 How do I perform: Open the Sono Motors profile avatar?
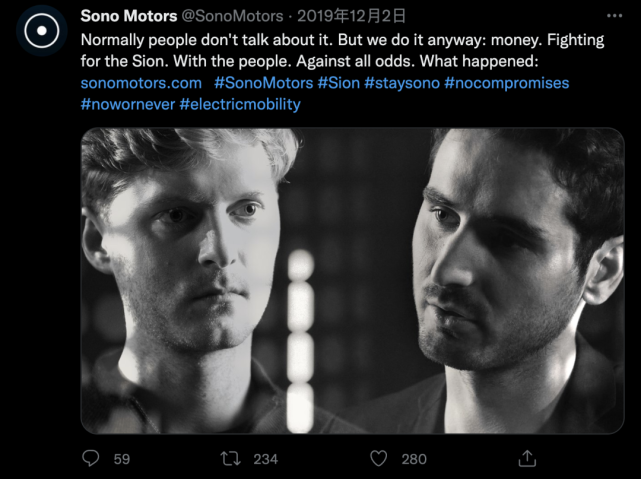pyautogui.click(x=42, y=31)
